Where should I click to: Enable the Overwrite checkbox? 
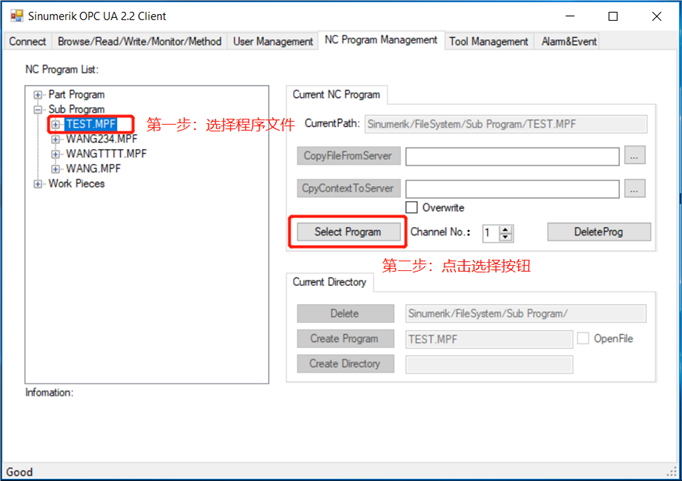pos(411,207)
